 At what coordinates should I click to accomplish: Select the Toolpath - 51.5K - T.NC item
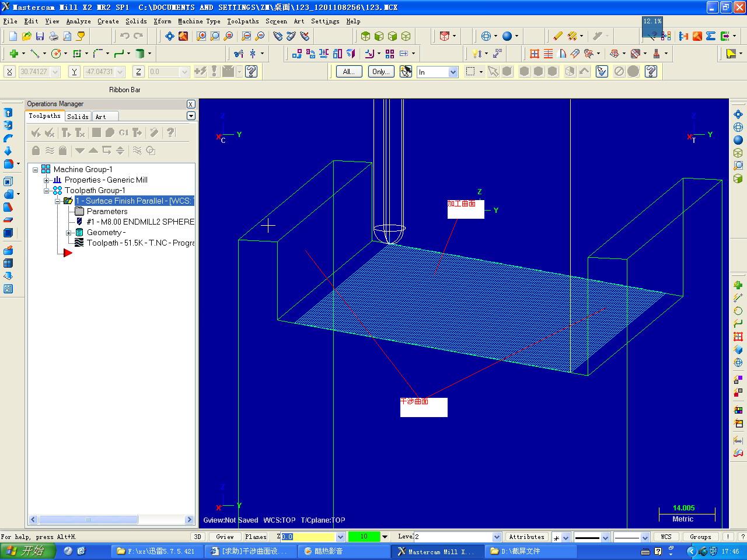click(x=140, y=243)
